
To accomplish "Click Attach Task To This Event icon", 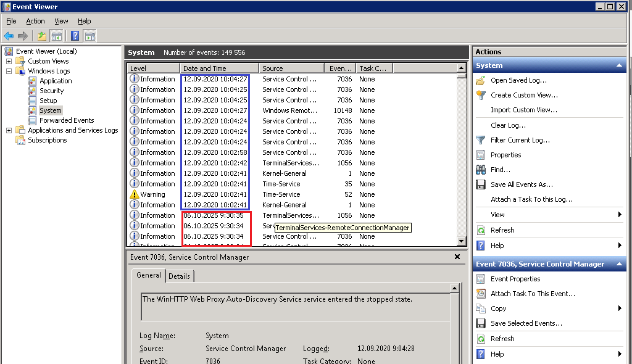I will [x=482, y=293].
